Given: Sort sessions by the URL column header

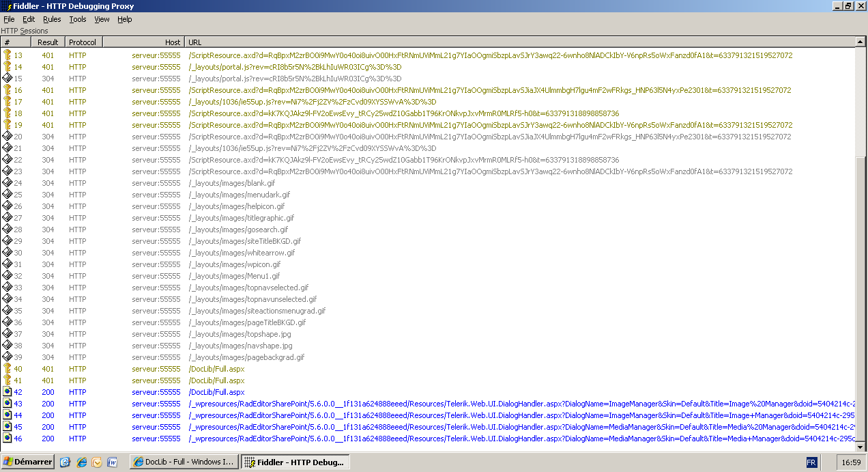Looking at the screenshot, I should coord(519,42).
